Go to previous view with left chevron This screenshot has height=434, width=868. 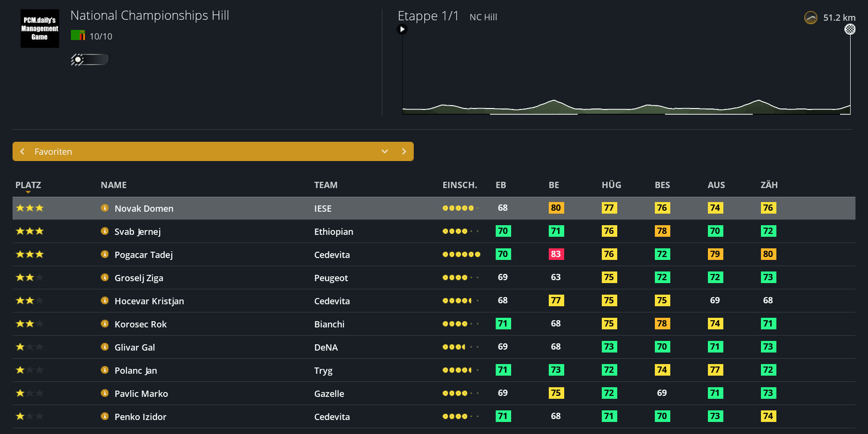pos(22,151)
